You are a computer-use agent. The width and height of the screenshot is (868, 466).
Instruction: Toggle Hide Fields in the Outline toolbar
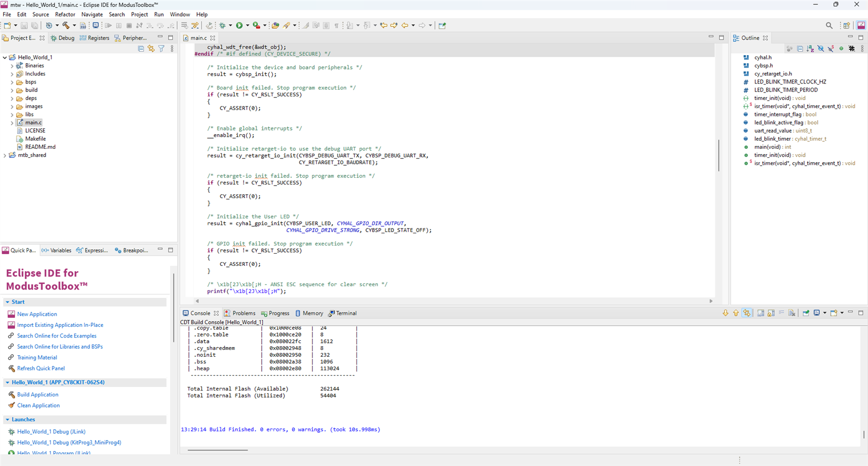pyautogui.click(x=820, y=48)
